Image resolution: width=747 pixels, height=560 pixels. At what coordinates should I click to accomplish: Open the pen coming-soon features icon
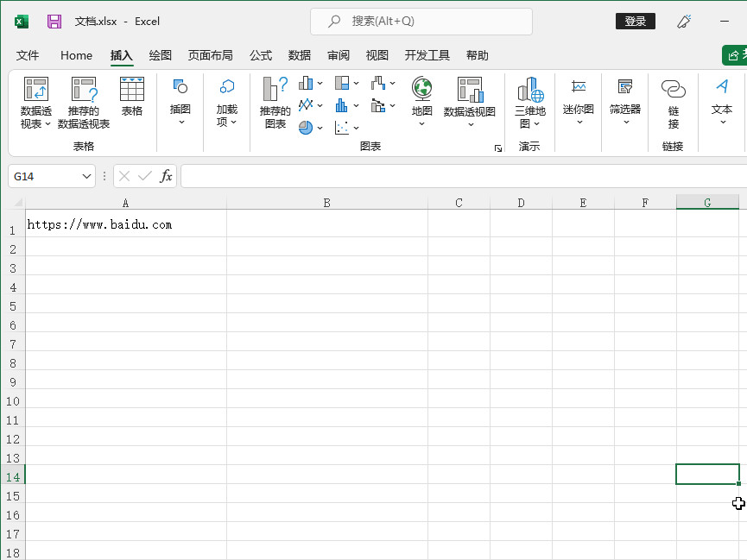(x=684, y=22)
